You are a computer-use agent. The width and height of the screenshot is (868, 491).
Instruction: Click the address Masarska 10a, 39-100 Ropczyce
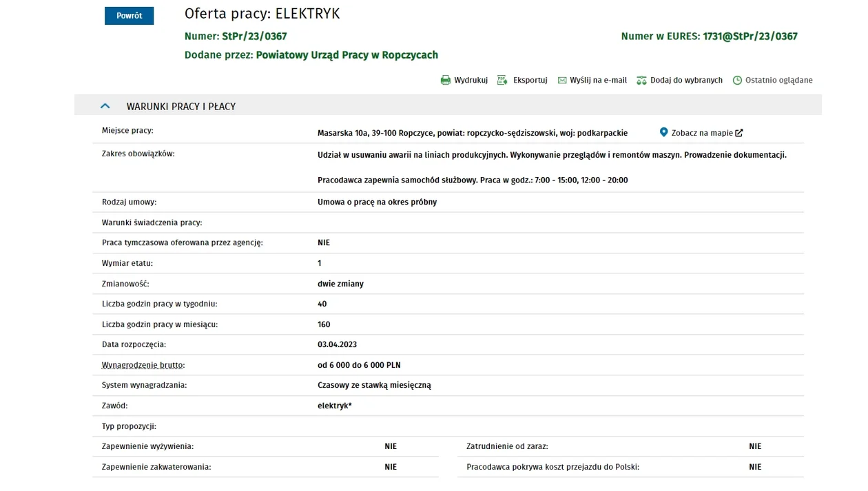click(375, 133)
